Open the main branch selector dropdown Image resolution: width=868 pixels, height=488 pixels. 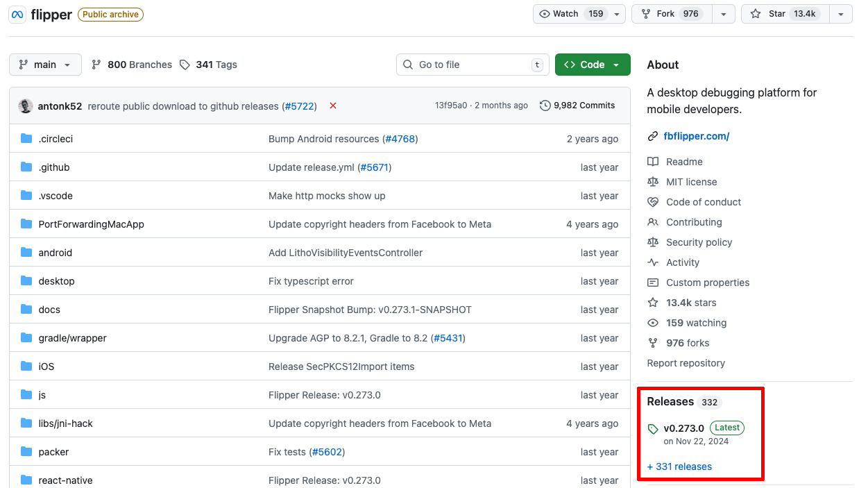click(x=45, y=65)
